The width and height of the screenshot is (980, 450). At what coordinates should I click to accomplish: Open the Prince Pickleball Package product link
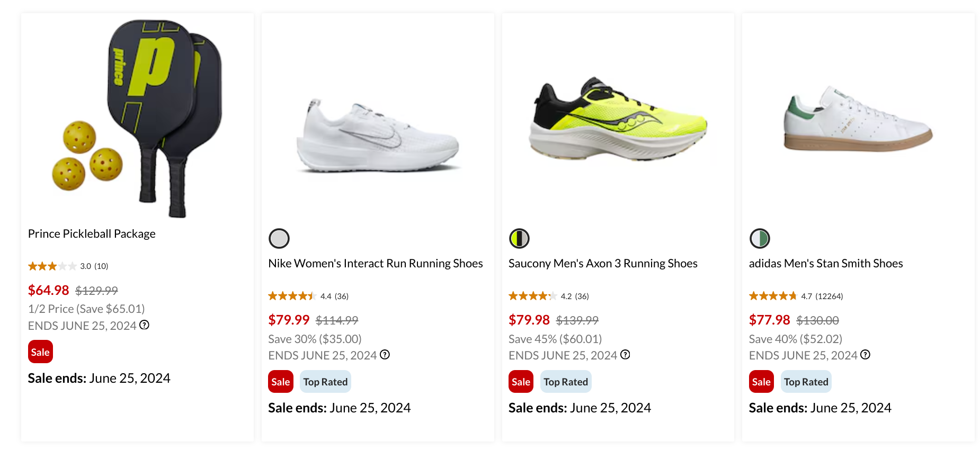pos(92,234)
